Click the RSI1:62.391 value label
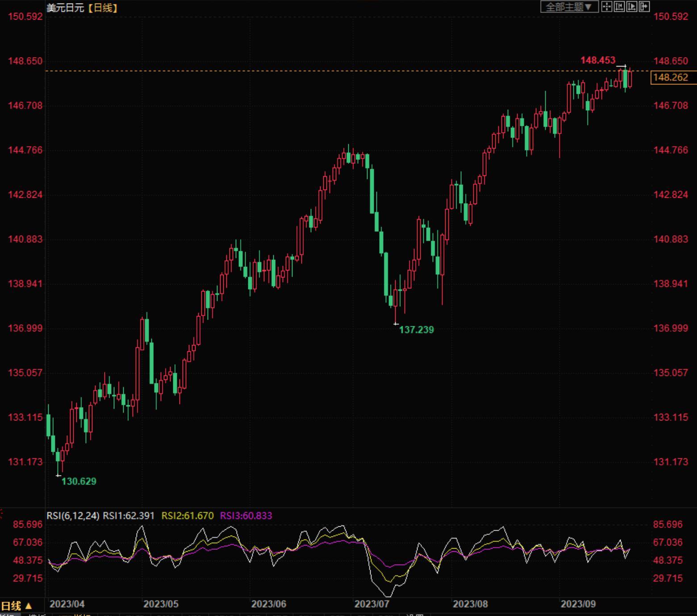Screen dimensions: 697x616 point(129,516)
